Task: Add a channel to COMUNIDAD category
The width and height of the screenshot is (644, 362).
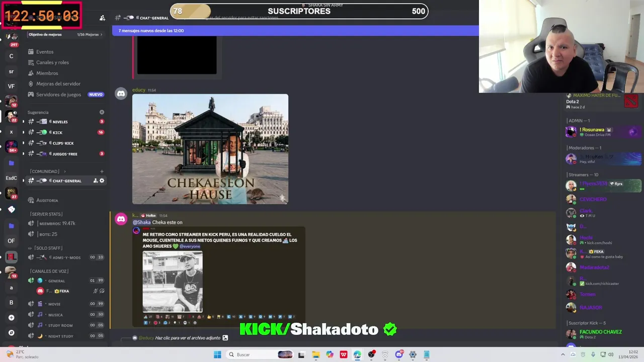Action: point(102,171)
